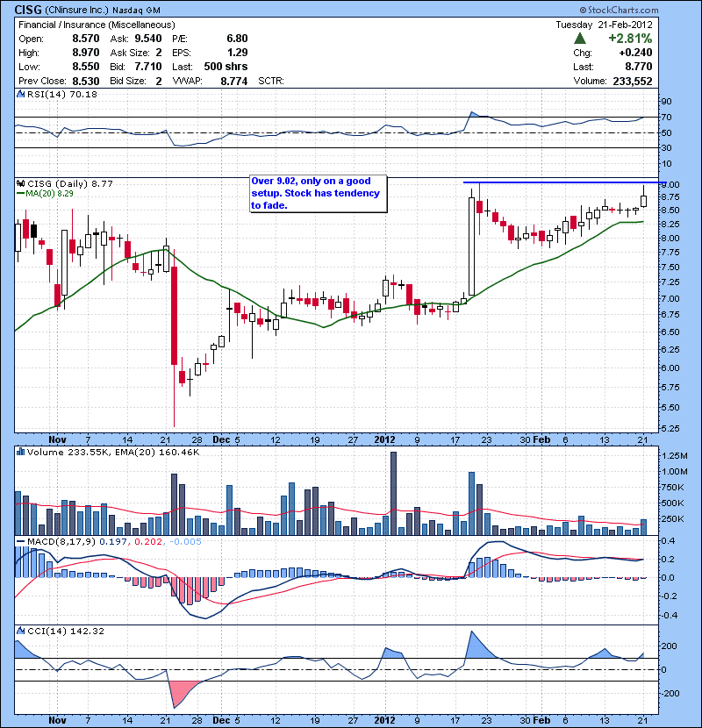
Task: Click Financial / Insurance (Miscellaneous) sector text
Action: (97, 25)
